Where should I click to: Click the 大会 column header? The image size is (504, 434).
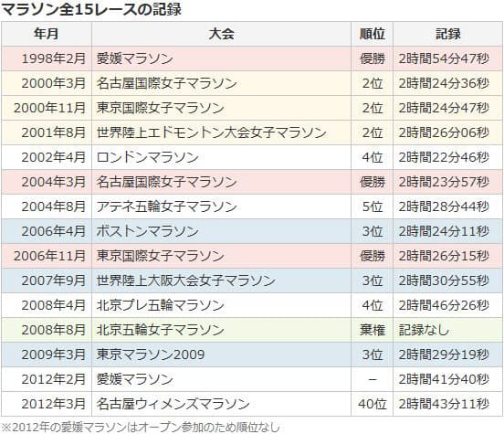click(221, 34)
